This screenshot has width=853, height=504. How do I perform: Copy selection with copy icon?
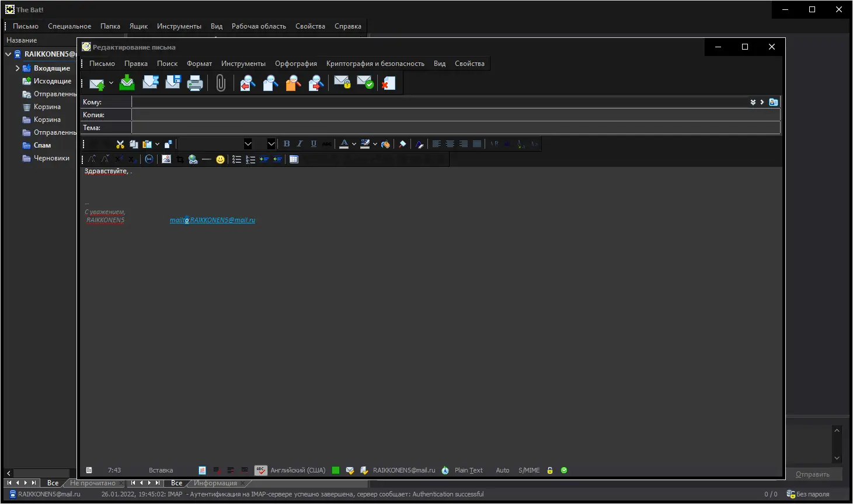134,144
